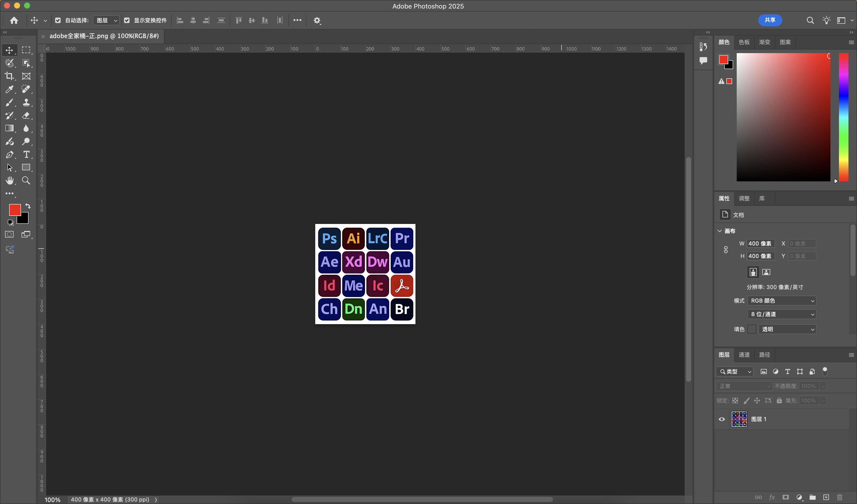
Task: Hide layer 图层 1 with eye icon
Action: point(722,419)
